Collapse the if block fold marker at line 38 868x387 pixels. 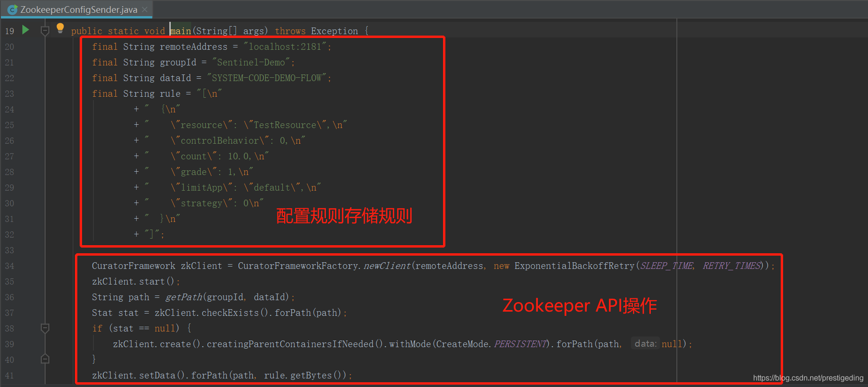click(45, 328)
